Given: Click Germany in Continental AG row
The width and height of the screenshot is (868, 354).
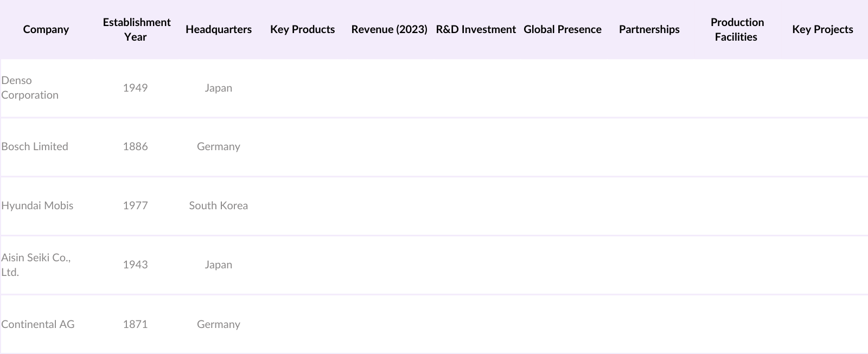Looking at the screenshot, I should 219,324.
